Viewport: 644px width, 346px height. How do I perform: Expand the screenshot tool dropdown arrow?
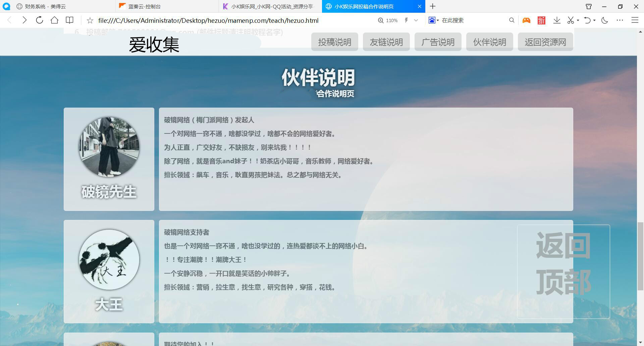tap(578, 20)
